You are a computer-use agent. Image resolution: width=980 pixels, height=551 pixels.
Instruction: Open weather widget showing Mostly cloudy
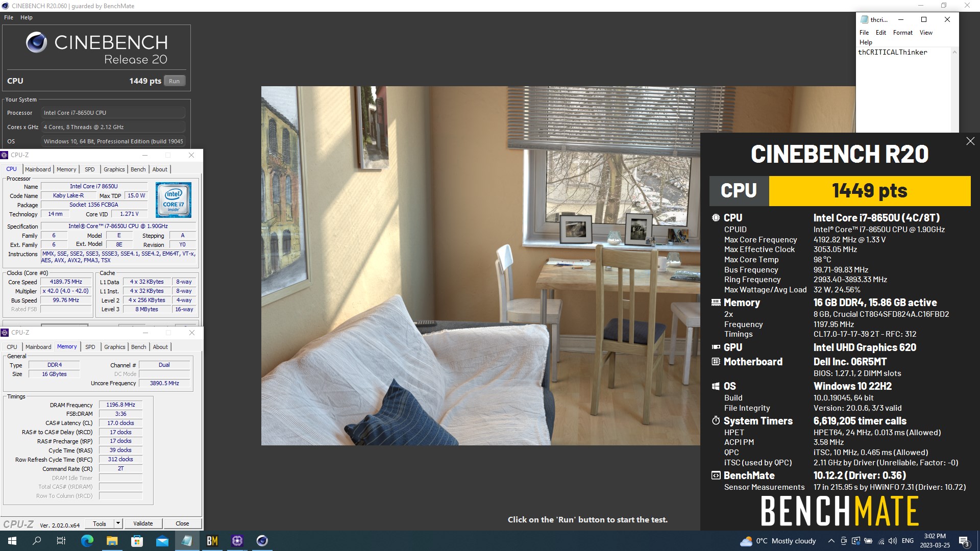point(778,541)
